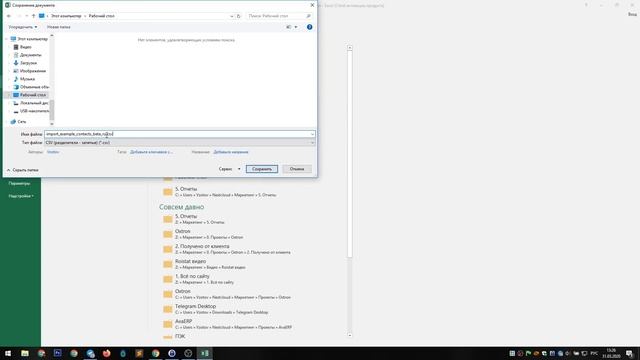Image resolution: width=640 pixels, height=360 pixels.
Task: Open the Тип файла CSV combo box
Action: point(180,142)
